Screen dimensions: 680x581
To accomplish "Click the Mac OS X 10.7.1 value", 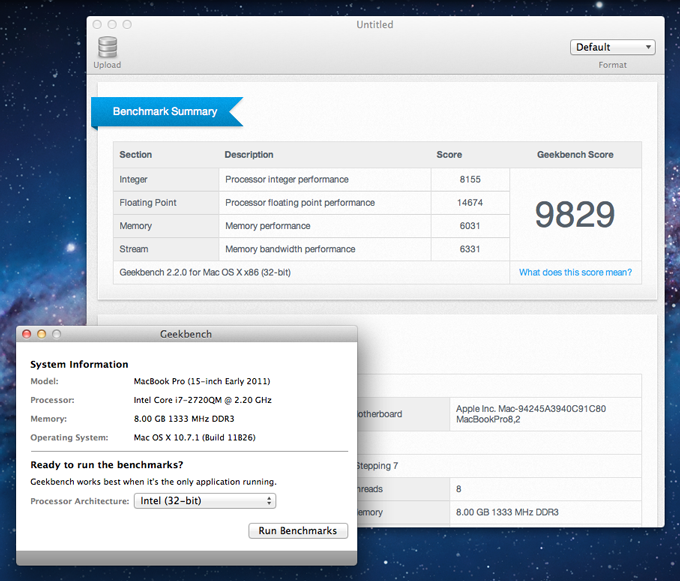I will 194,437.
